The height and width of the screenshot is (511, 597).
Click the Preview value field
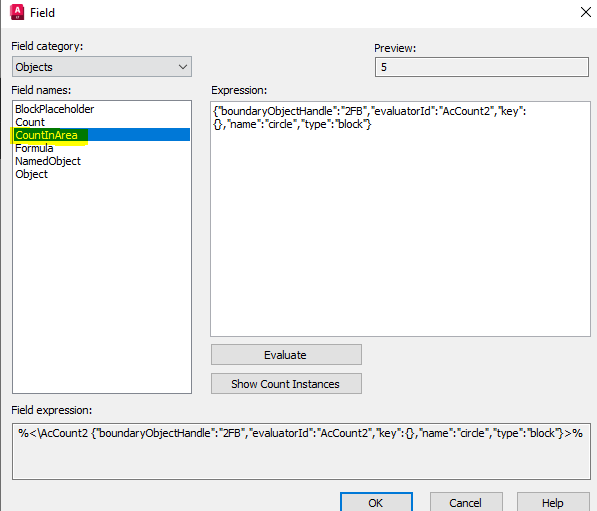tap(482, 67)
